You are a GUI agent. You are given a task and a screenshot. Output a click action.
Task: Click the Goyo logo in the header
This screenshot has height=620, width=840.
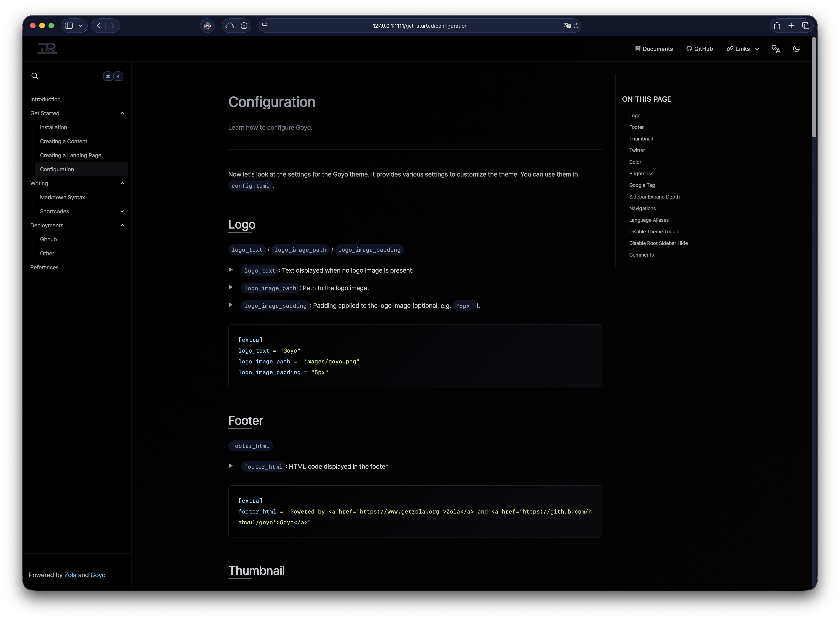tap(47, 48)
